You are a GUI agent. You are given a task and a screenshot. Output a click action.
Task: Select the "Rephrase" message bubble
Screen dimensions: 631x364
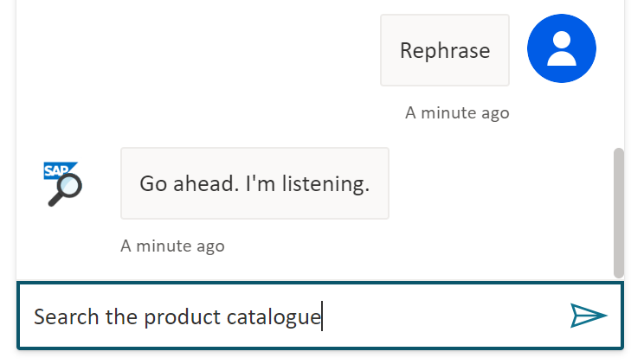[x=445, y=50]
